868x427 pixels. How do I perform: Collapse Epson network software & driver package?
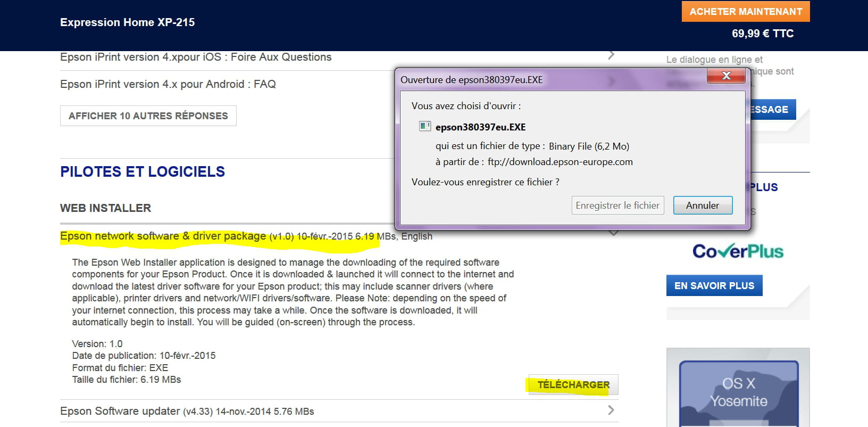click(613, 233)
